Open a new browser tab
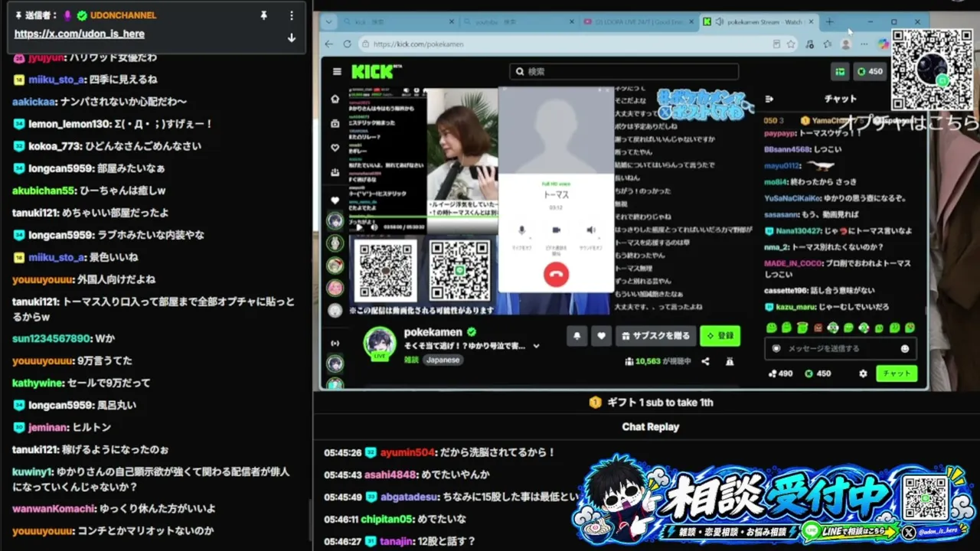 (829, 22)
